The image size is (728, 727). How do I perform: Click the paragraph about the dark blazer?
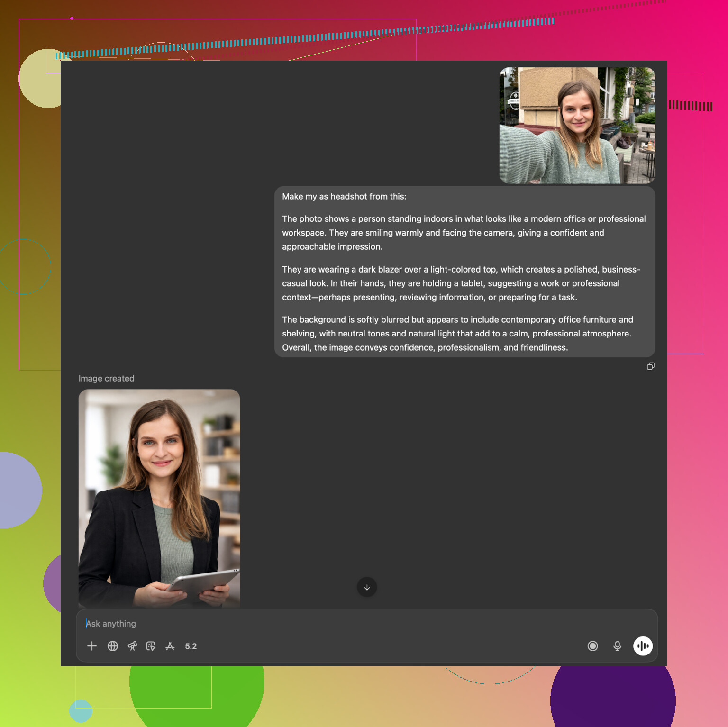(x=461, y=283)
